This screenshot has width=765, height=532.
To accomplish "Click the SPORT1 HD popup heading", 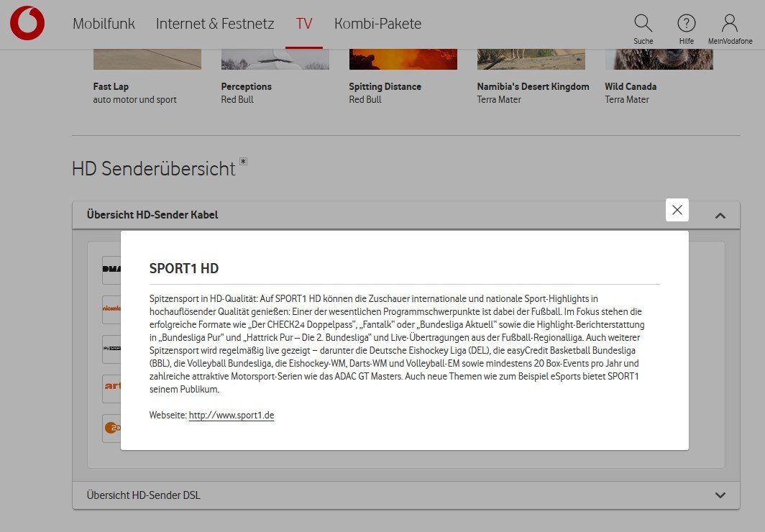I will 184,268.
